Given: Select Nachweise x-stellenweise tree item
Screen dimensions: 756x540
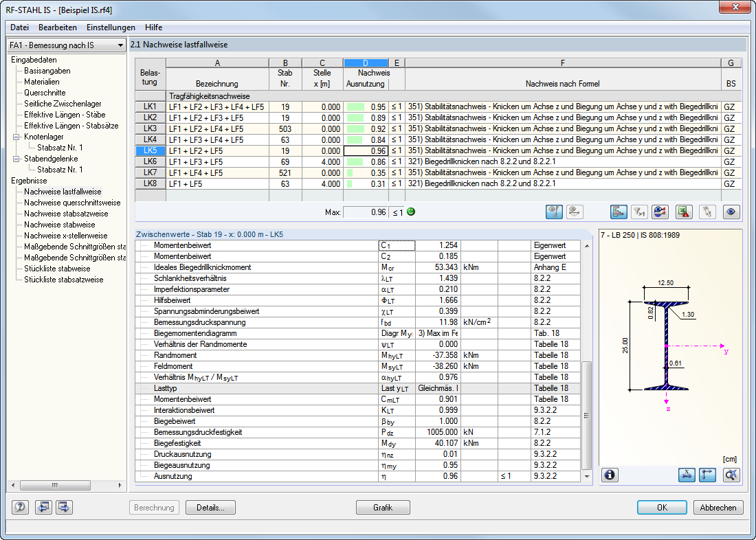Looking at the screenshot, I should point(65,236).
